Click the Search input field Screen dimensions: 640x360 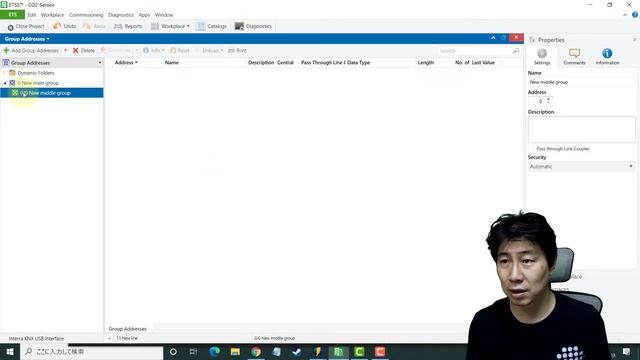pyautogui.click(x=475, y=51)
